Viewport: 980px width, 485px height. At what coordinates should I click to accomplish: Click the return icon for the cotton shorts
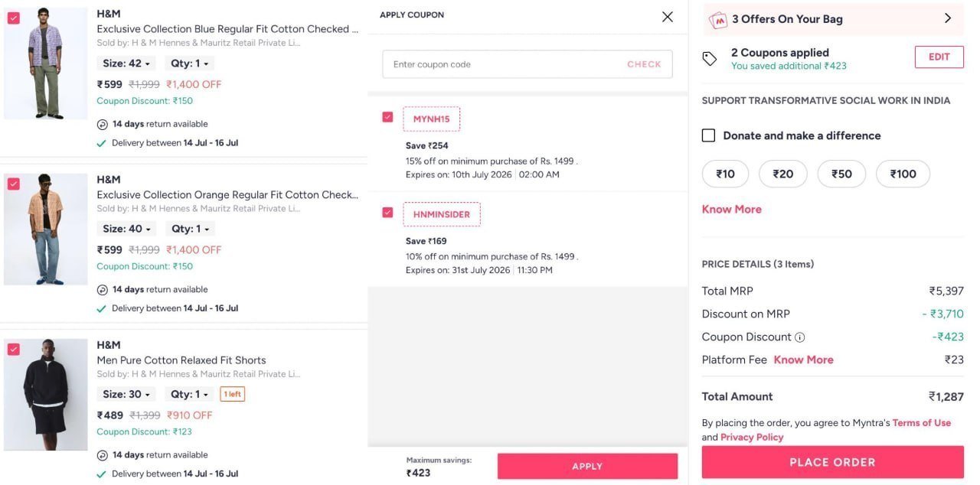coord(103,455)
